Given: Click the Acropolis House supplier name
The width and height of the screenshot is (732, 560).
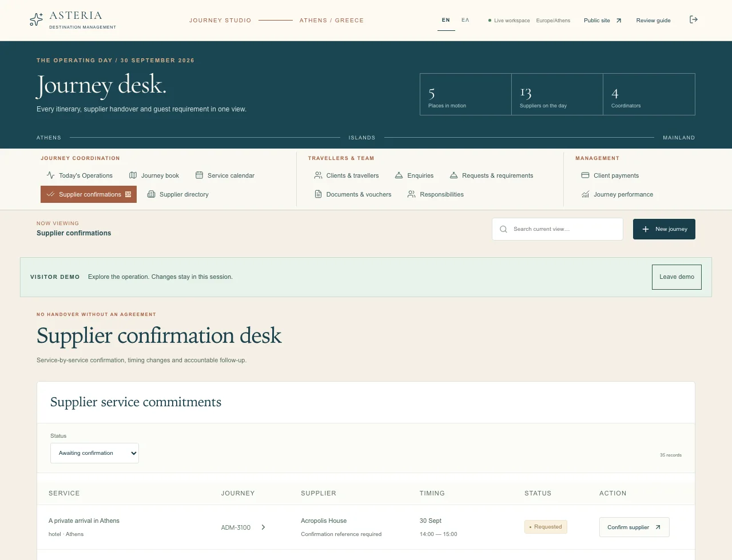Looking at the screenshot, I should click(324, 521).
